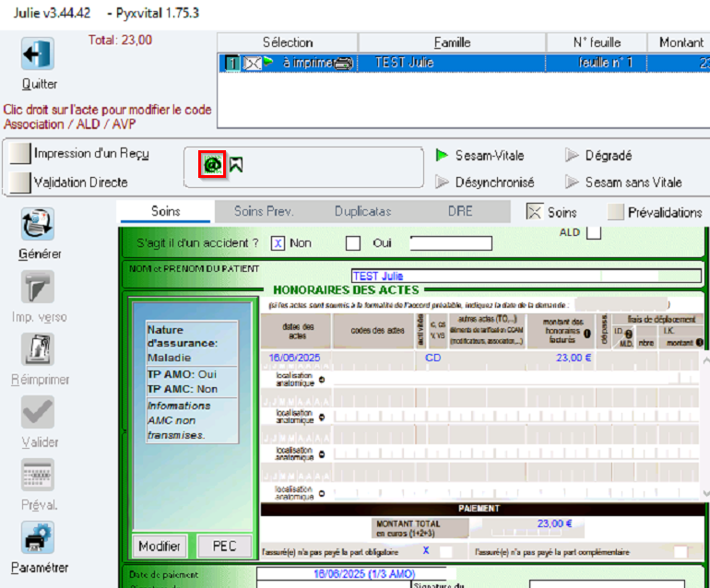Switch to the Soins tab
The width and height of the screenshot is (710, 588).
tap(165, 211)
